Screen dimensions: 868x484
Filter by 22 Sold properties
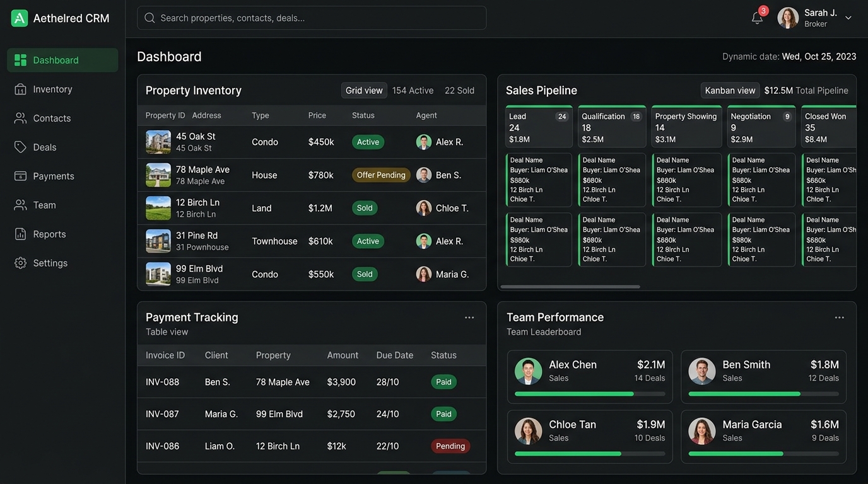pos(459,90)
